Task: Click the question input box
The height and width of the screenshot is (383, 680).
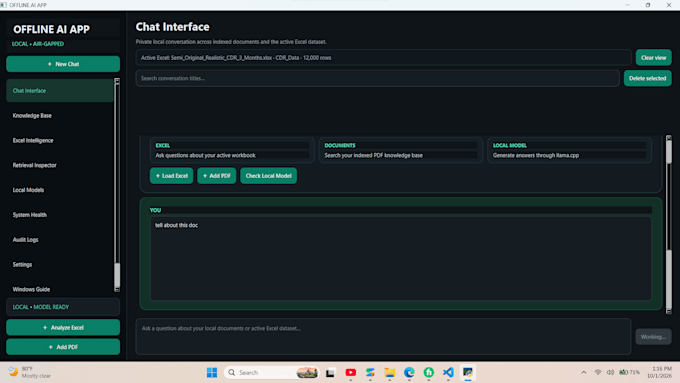Action: click(x=383, y=337)
